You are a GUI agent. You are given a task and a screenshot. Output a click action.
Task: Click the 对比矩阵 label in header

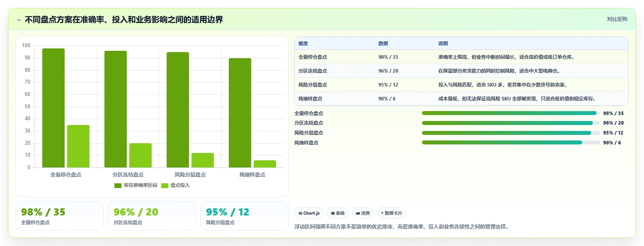click(x=617, y=19)
